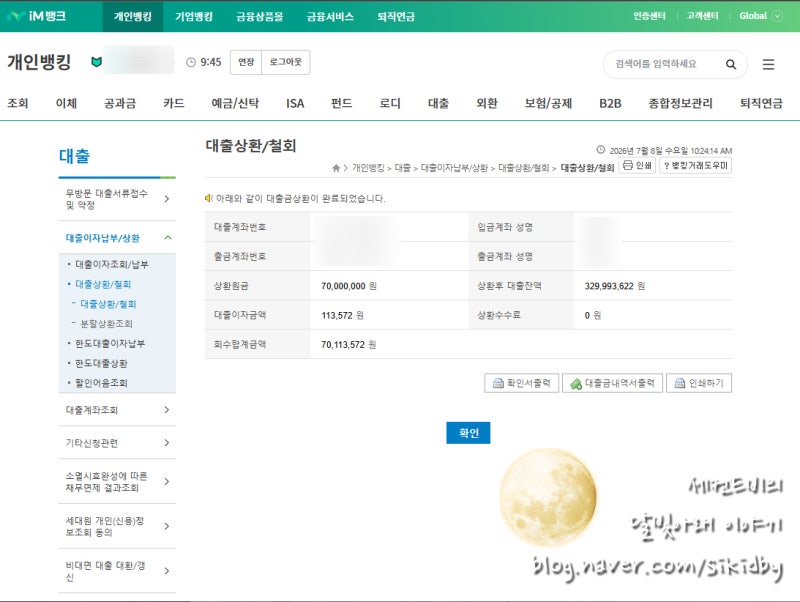
Task: Open 할인어음조회 sidebar item
Action: (101, 383)
